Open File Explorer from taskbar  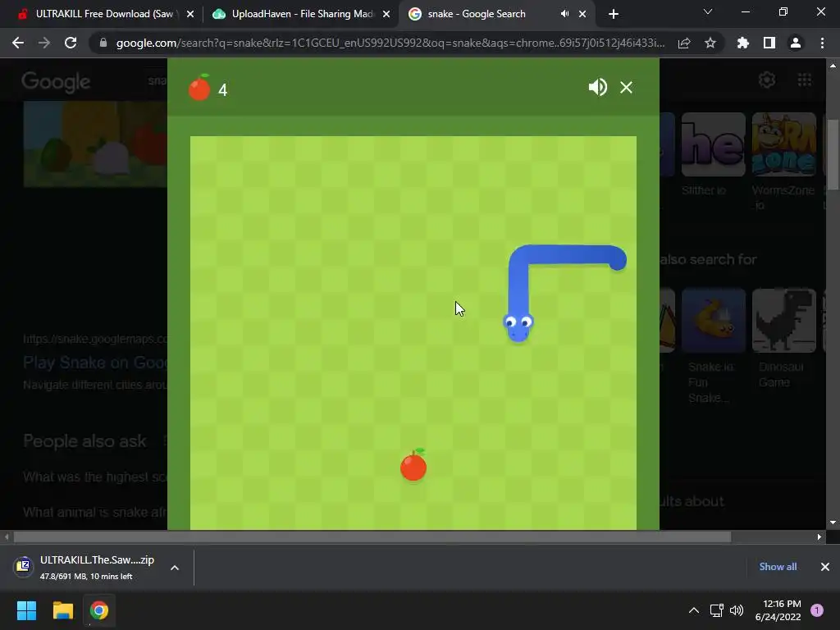[62, 610]
